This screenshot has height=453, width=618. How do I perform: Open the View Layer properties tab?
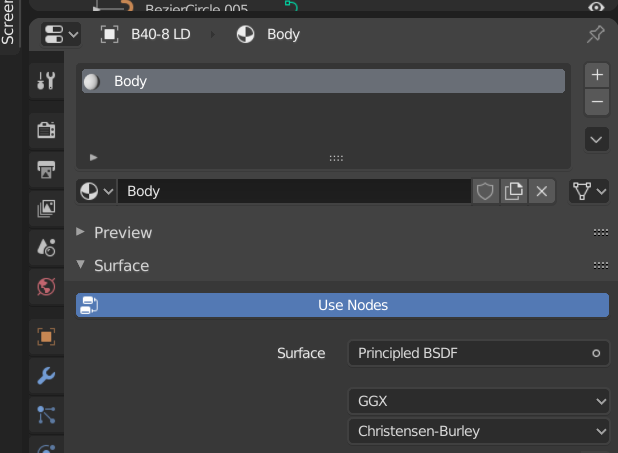pyautogui.click(x=45, y=208)
